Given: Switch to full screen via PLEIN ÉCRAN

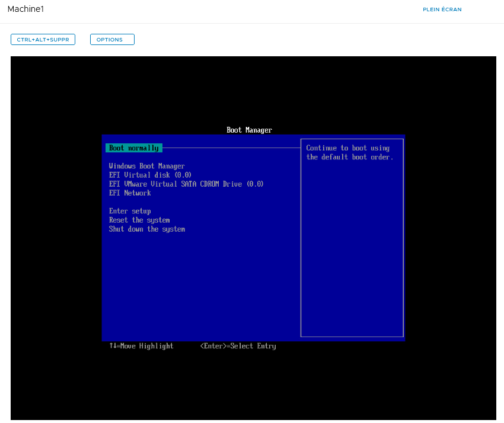Looking at the screenshot, I should tap(442, 9).
